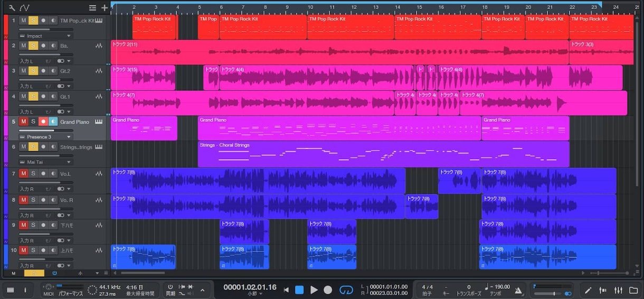Arm record on Gt.1 track
644x299 pixels.
pyautogui.click(x=43, y=96)
